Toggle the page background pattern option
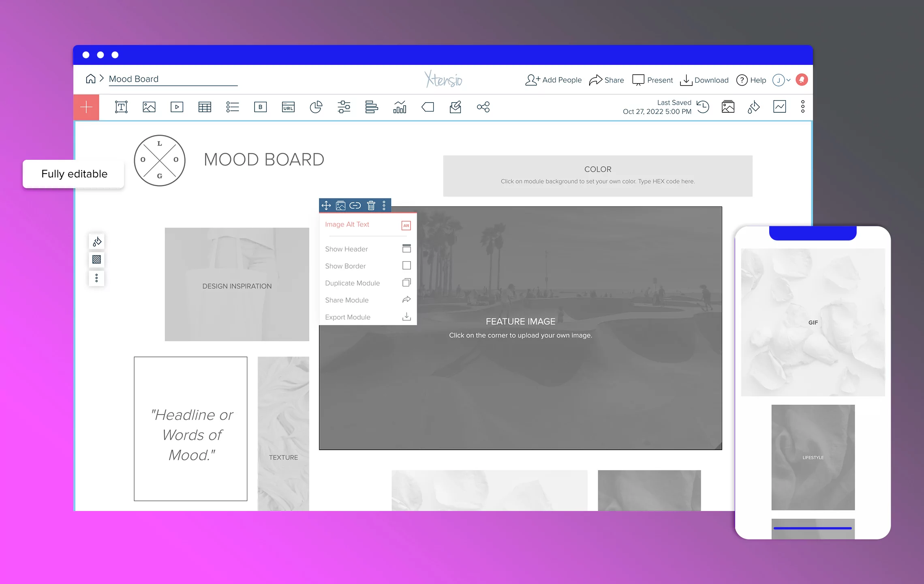The image size is (924, 584). [96, 260]
